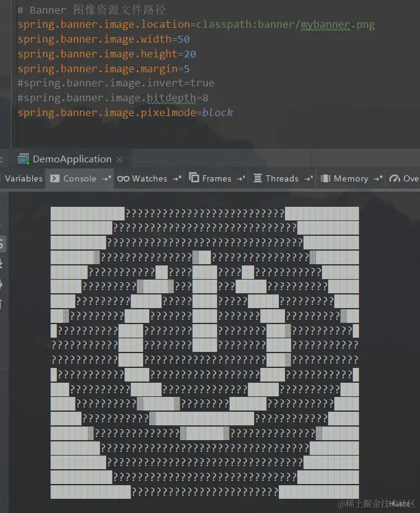This screenshot has height=513, width=420.
Task: Switch to the Variables tab
Action: coord(23,178)
